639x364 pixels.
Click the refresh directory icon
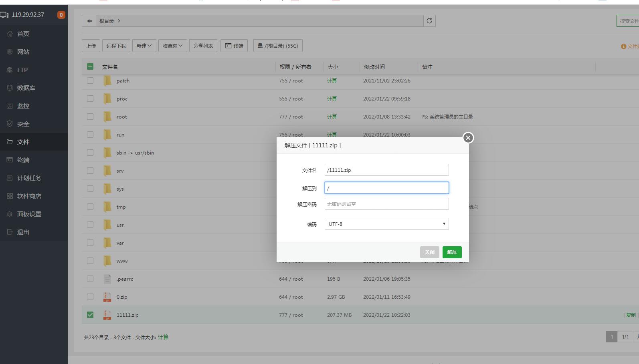pos(429,21)
